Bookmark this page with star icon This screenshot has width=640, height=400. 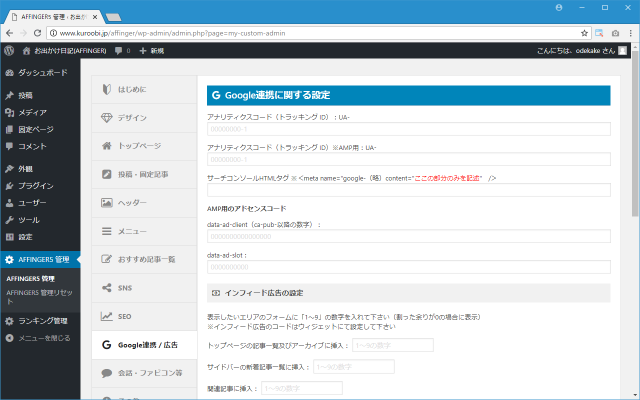tap(583, 32)
